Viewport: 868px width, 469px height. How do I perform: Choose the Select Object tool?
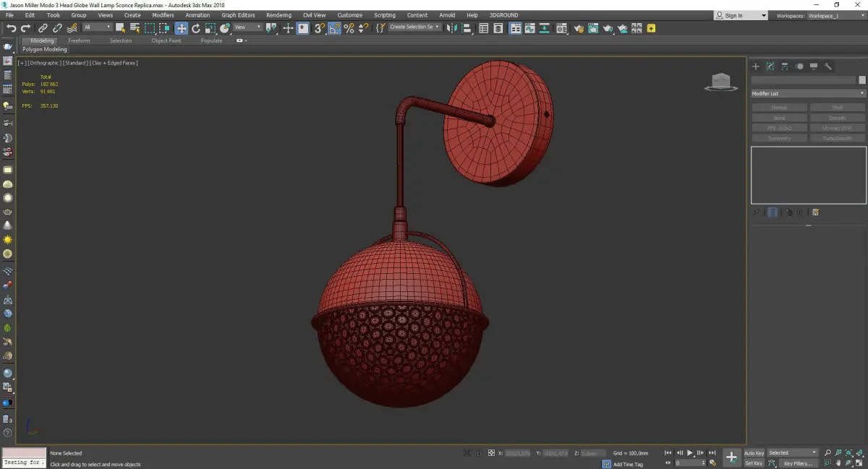(x=120, y=28)
